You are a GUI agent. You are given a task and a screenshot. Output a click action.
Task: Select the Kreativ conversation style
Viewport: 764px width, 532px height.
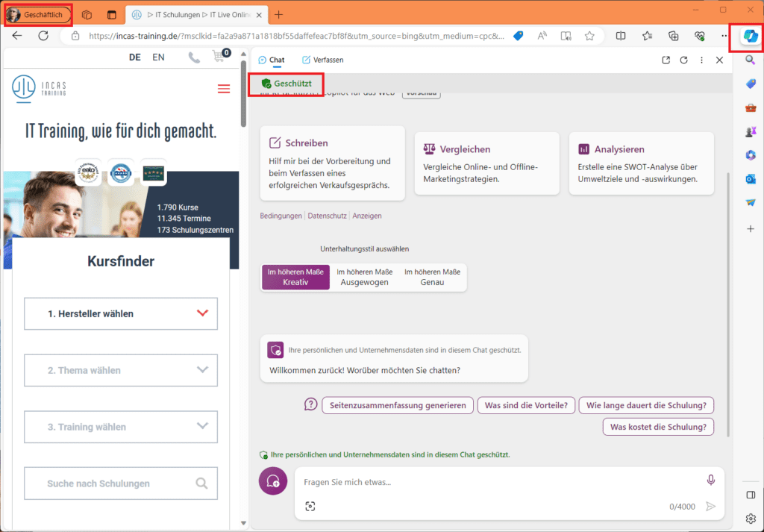(x=295, y=278)
